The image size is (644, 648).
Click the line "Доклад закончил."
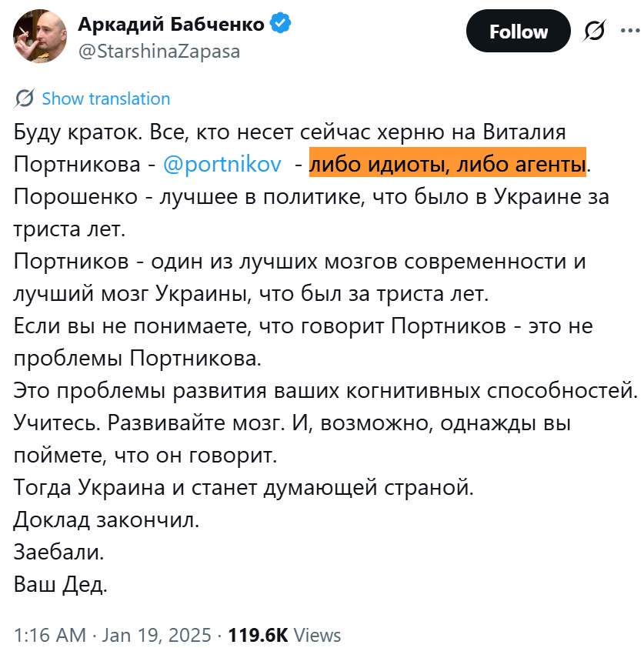(x=106, y=519)
